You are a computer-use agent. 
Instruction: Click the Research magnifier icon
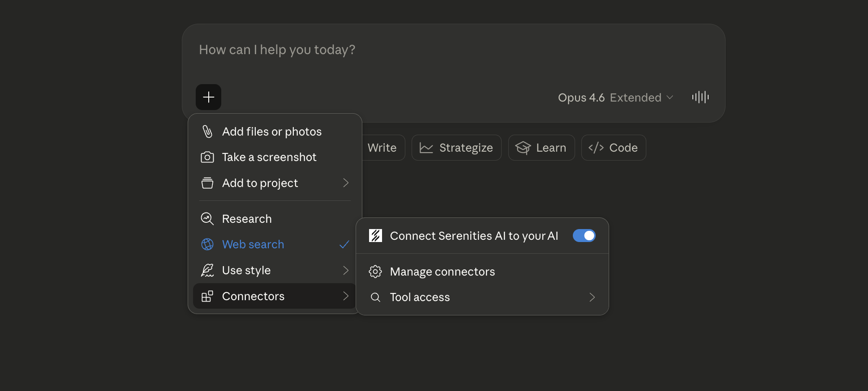click(x=207, y=219)
